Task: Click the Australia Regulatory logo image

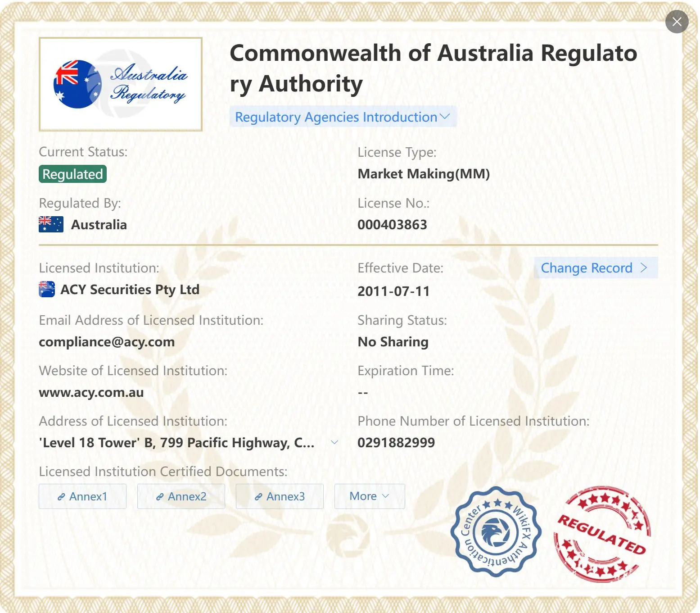Action: [121, 84]
